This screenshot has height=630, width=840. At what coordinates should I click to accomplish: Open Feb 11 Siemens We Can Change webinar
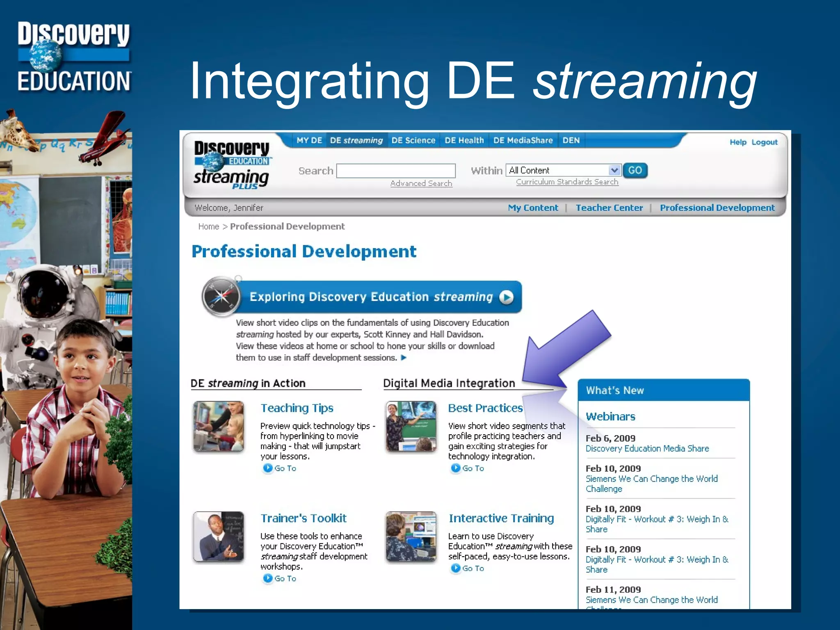[652, 602]
